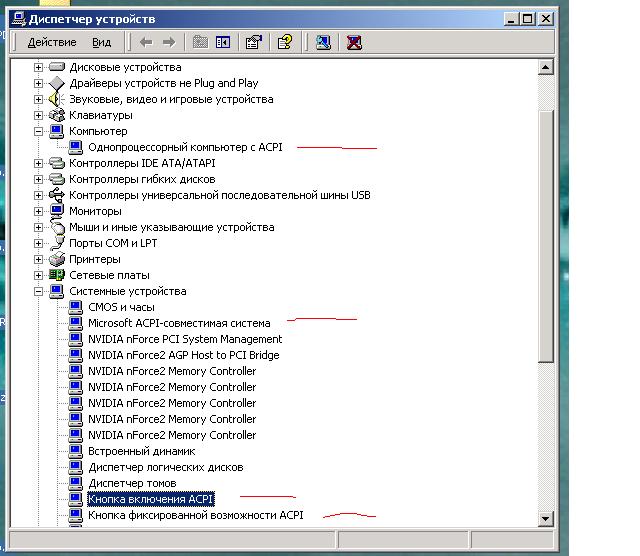Click the scan for hardware changes icon
The image size is (640, 556).
pyautogui.click(x=323, y=42)
